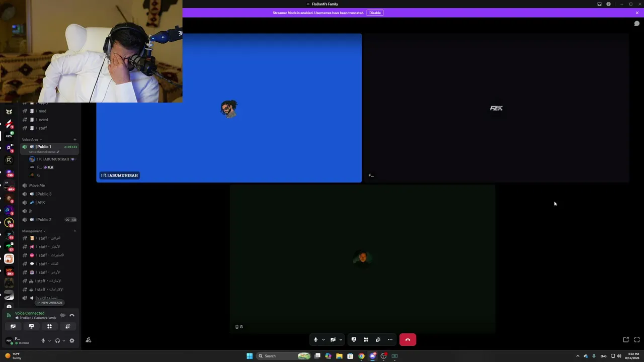This screenshot has width=644, height=362.
Task: Open more options in call control bar
Action: (x=390, y=340)
